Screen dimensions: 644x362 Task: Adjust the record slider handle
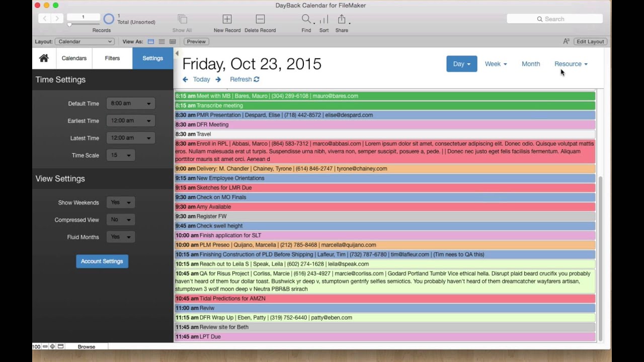coord(69,25)
